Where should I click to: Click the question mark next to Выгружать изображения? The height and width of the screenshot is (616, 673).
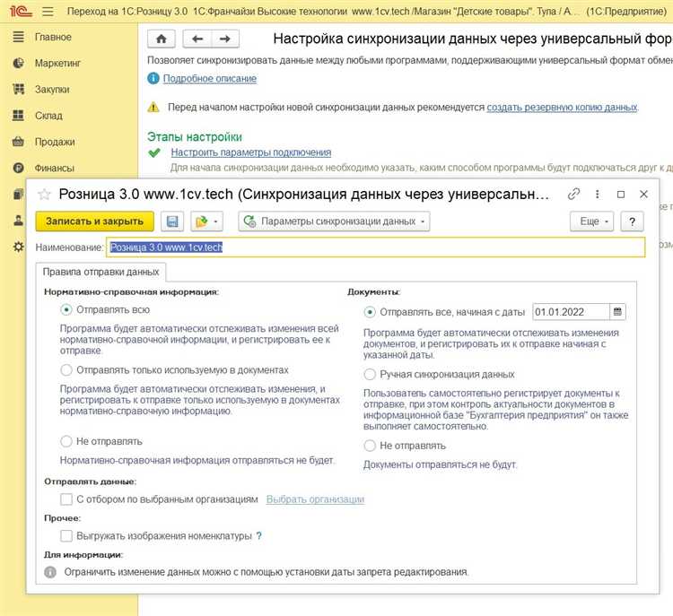[x=258, y=536]
